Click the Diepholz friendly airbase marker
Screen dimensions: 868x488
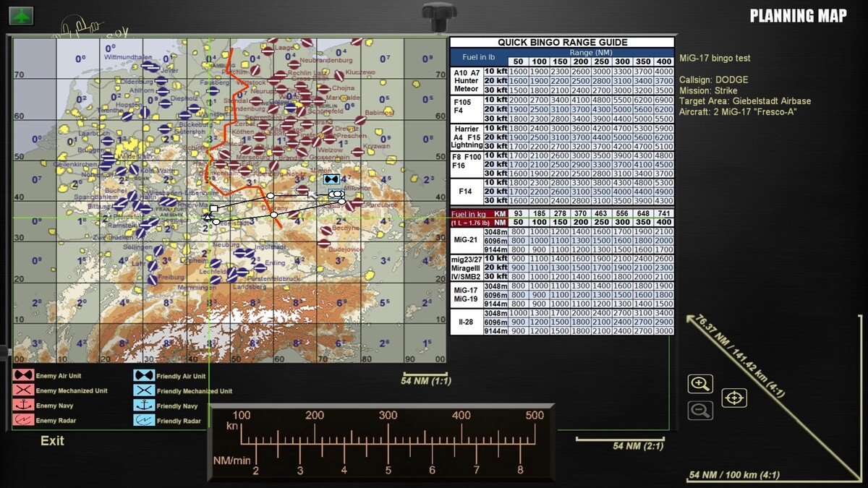(x=165, y=103)
